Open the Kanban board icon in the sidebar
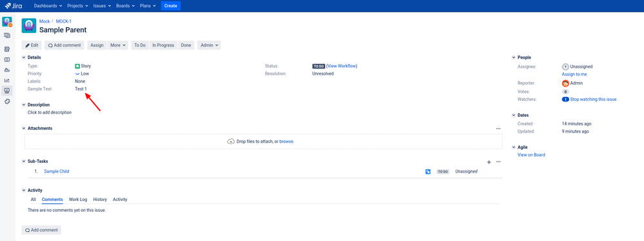 tap(7, 59)
